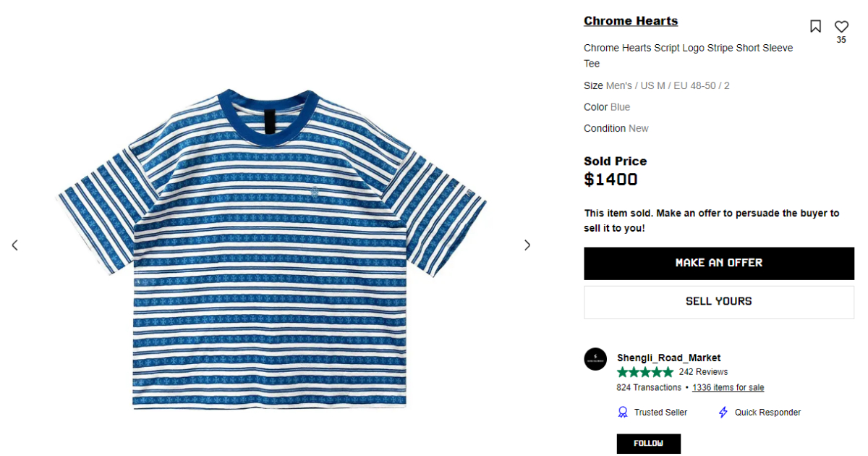Open the Chrome Hearts brand link
The image size is (868, 456).
point(631,21)
